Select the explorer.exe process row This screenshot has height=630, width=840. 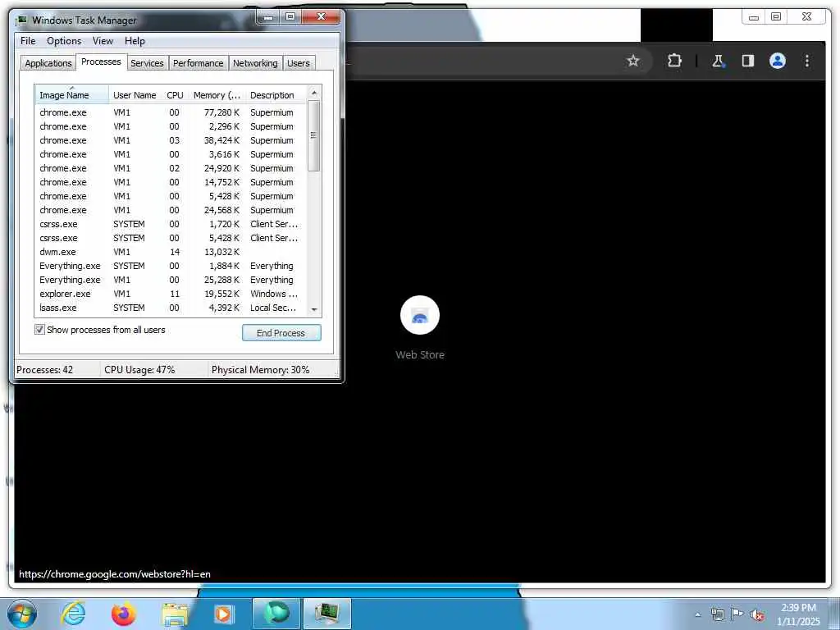(171, 294)
